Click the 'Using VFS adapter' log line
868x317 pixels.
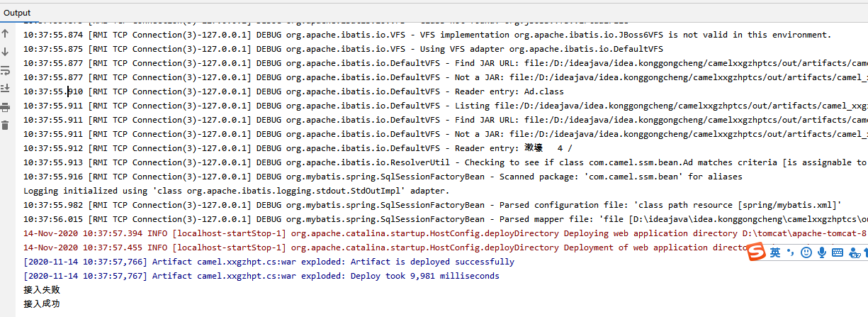point(344,49)
